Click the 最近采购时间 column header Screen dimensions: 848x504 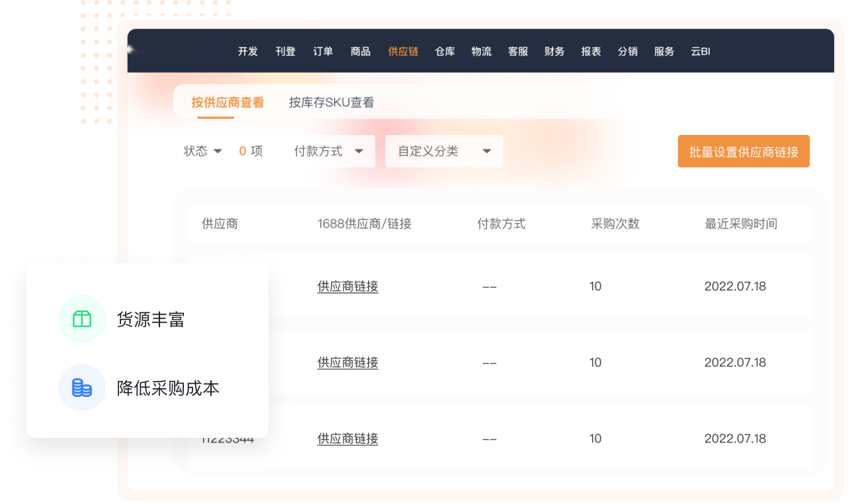(x=741, y=224)
